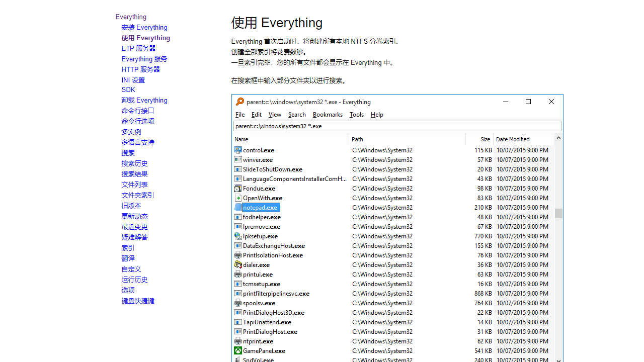644x362 pixels.
Task: Click the lpksetup.exe globe icon
Action: tap(238, 236)
